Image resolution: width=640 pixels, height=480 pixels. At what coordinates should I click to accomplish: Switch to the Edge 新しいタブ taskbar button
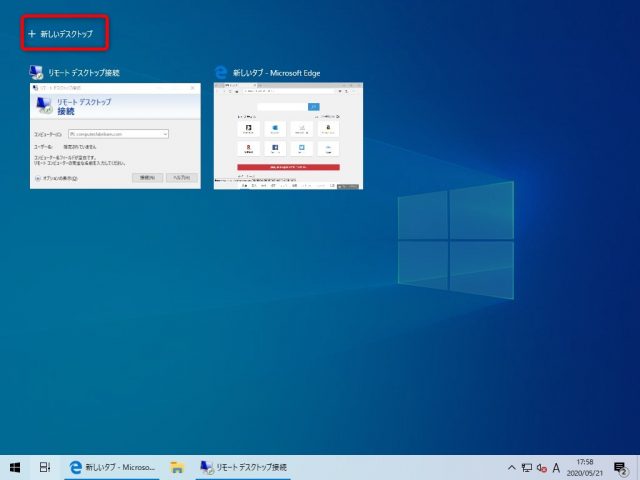(x=112, y=467)
